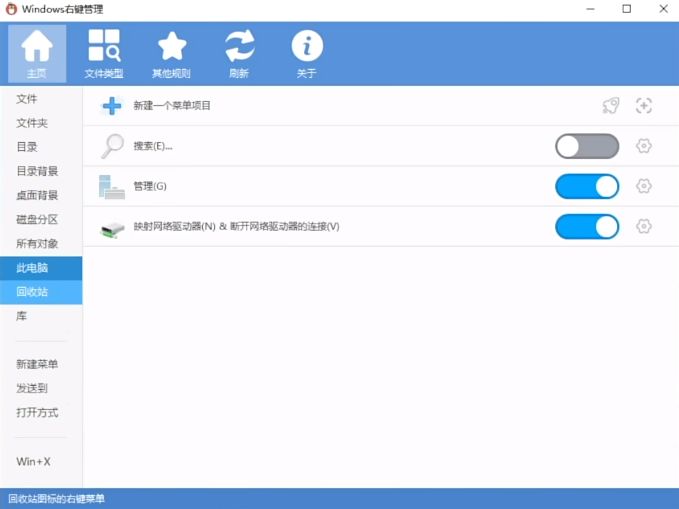Viewport: 679px width, 509px height.
Task: Select 文件 in the sidebar
Action: coord(41,99)
